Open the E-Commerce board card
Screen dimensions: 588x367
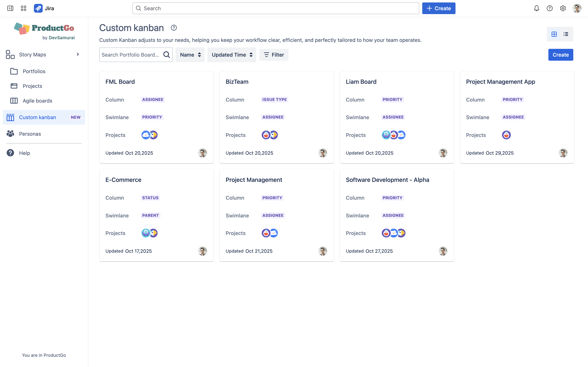[x=124, y=180]
